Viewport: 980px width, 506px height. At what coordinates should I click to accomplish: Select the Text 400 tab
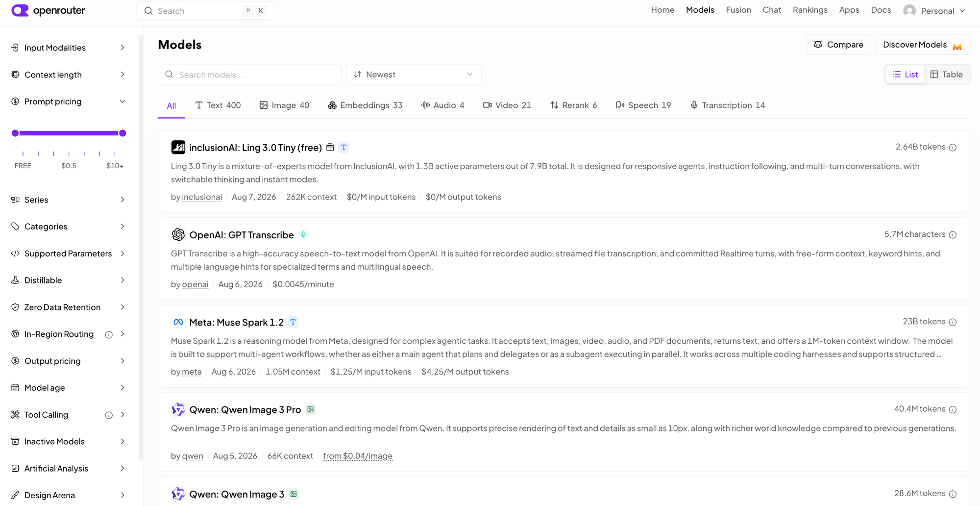218,105
